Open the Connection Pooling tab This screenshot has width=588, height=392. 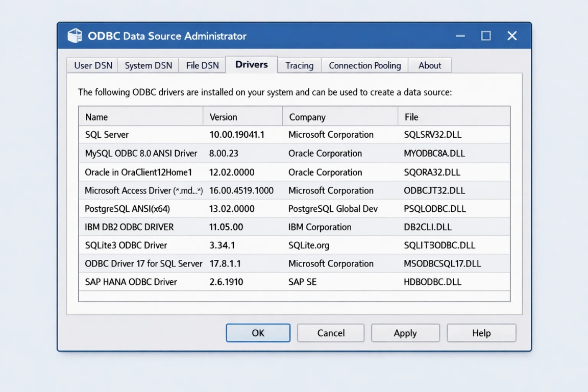(x=364, y=65)
